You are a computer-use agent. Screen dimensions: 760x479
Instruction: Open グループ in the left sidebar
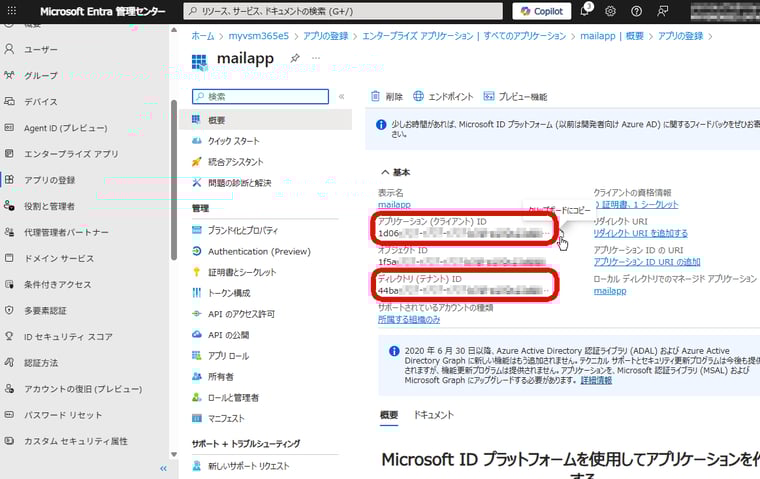41,76
